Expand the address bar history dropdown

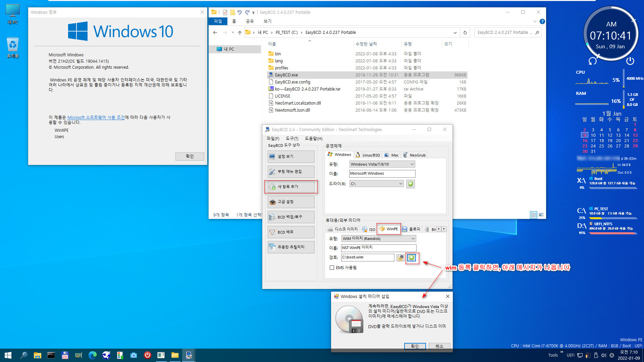[x=455, y=33]
